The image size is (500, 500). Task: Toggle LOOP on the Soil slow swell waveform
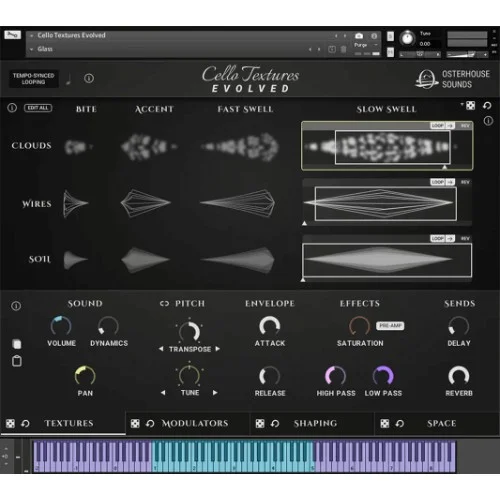pos(438,239)
